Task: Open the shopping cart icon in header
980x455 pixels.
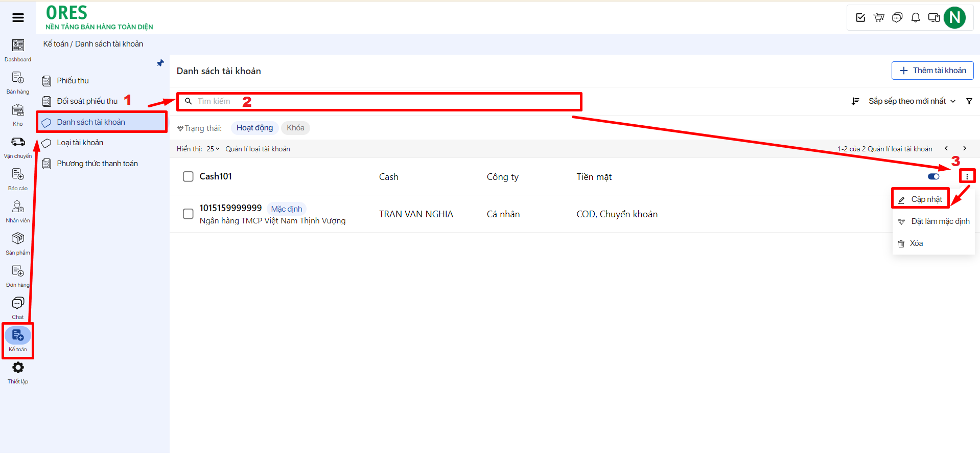Action: click(879, 18)
